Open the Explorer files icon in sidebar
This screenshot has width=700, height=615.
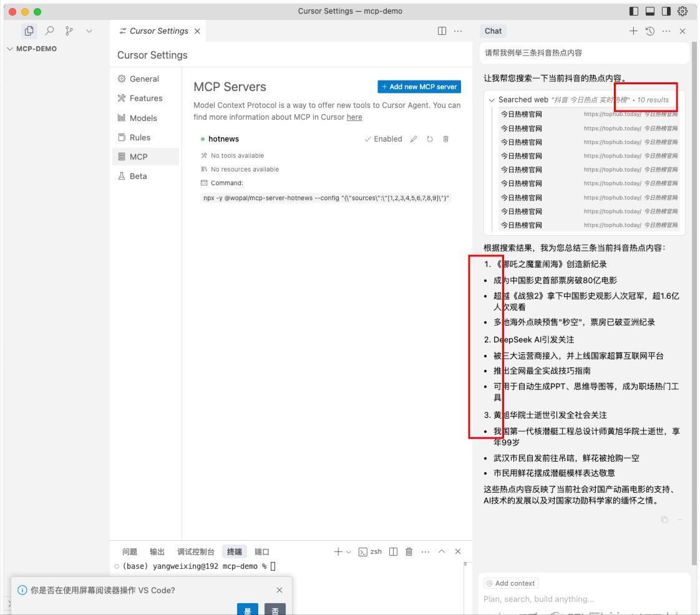(29, 31)
